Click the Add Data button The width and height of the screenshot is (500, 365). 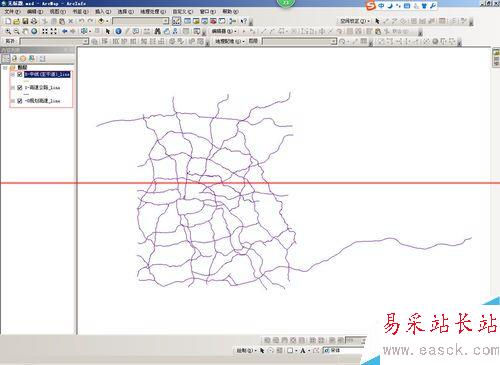click(101, 21)
